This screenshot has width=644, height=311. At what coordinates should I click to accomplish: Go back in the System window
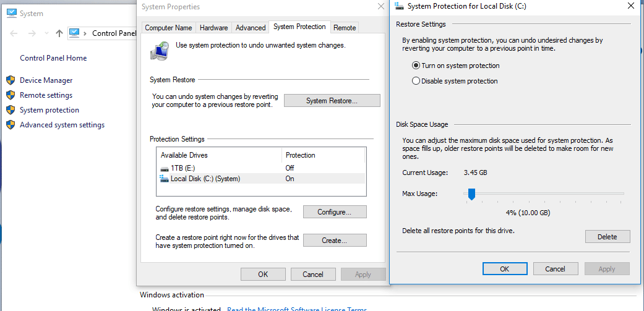[x=13, y=33]
